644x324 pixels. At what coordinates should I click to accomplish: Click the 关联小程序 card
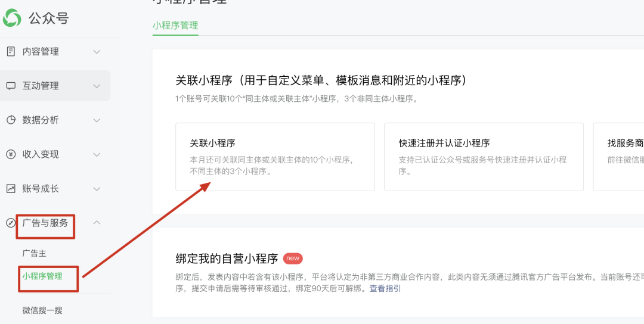tap(275, 157)
